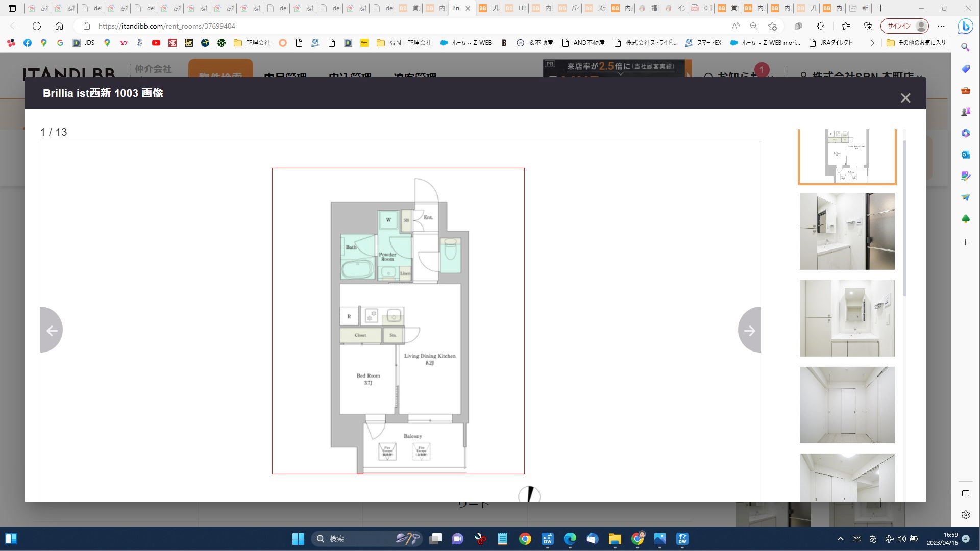Add this page to favorites
This screenshot has height=551, width=980.
point(772,26)
